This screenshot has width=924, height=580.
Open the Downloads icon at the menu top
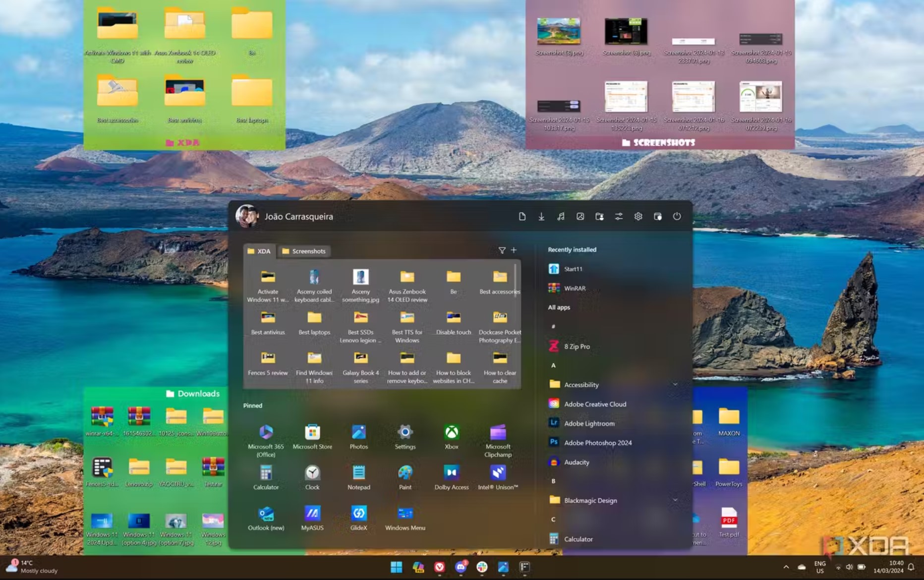[x=541, y=217]
